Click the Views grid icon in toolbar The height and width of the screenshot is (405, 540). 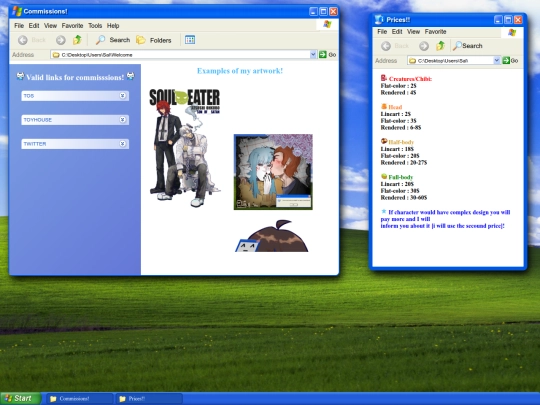pos(190,40)
